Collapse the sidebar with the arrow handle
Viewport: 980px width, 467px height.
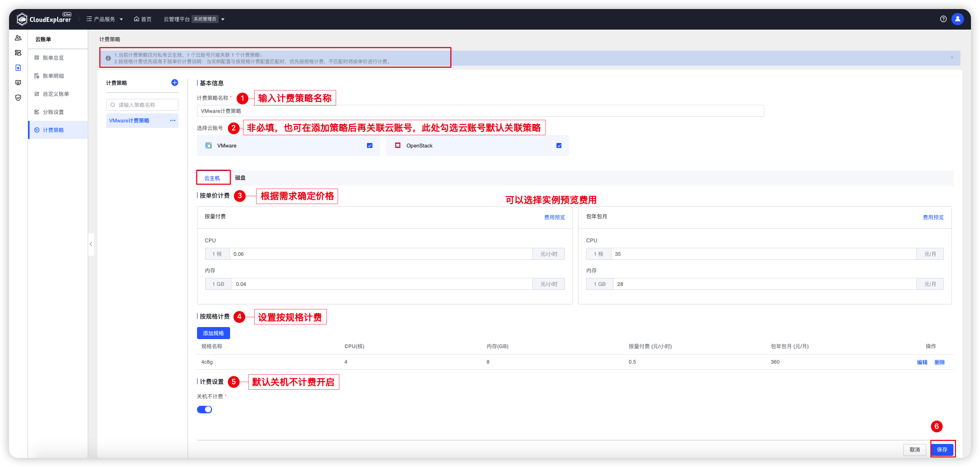click(91, 244)
